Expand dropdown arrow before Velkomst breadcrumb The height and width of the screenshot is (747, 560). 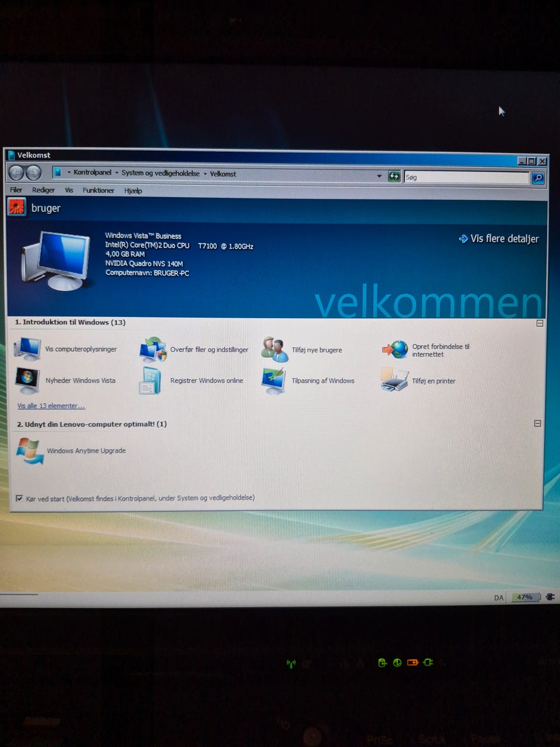[205, 174]
